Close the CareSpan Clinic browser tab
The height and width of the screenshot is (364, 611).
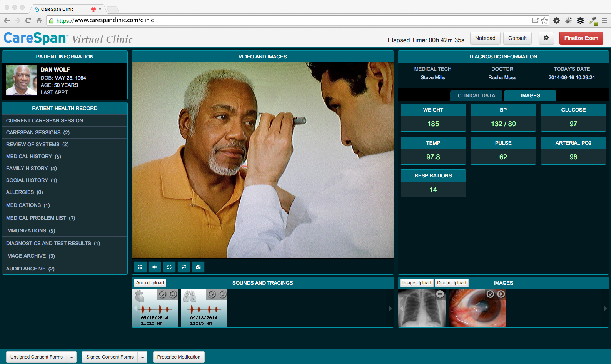(100, 9)
